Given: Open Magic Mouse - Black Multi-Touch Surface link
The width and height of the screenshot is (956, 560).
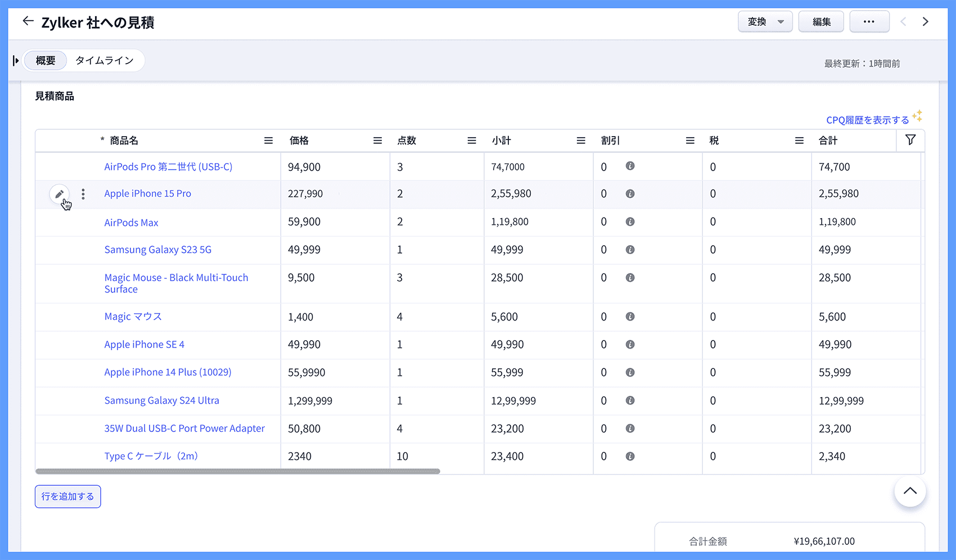Looking at the screenshot, I should coord(176,283).
